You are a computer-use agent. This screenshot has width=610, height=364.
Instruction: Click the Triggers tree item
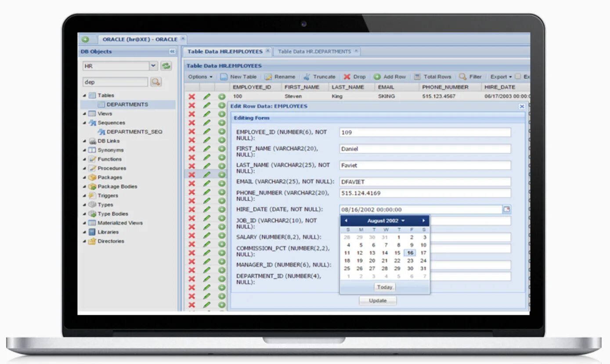[x=103, y=195]
